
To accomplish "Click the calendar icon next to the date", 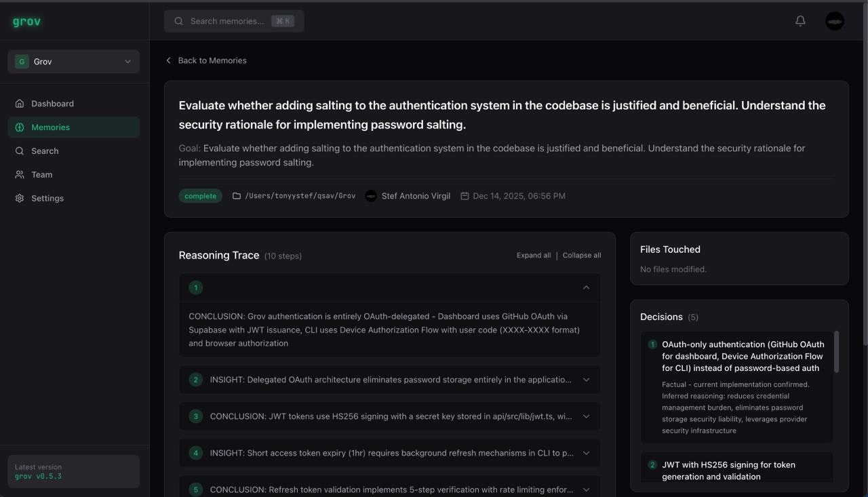I will point(464,195).
